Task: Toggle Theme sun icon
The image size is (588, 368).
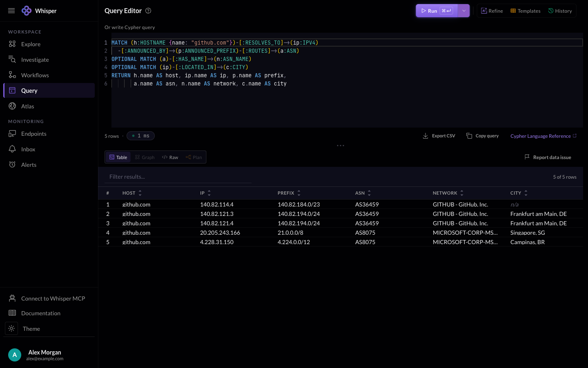Action: [x=11, y=328]
